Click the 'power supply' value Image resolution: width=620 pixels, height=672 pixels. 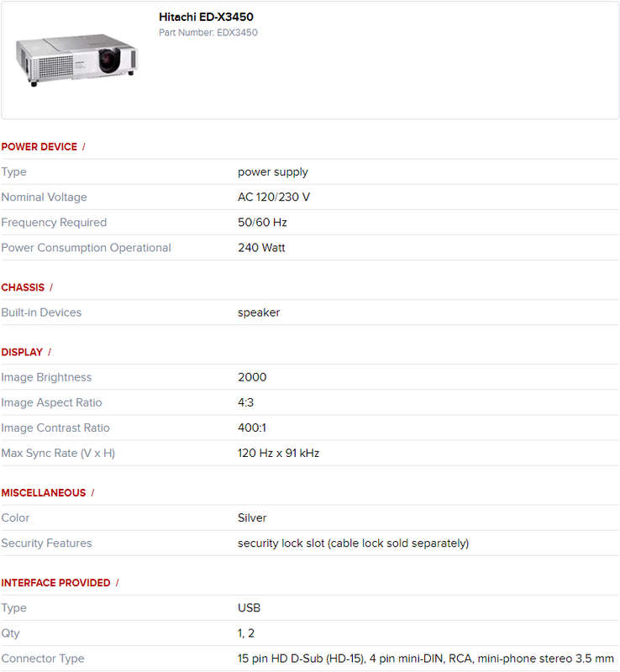pyautogui.click(x=273, y=172)
